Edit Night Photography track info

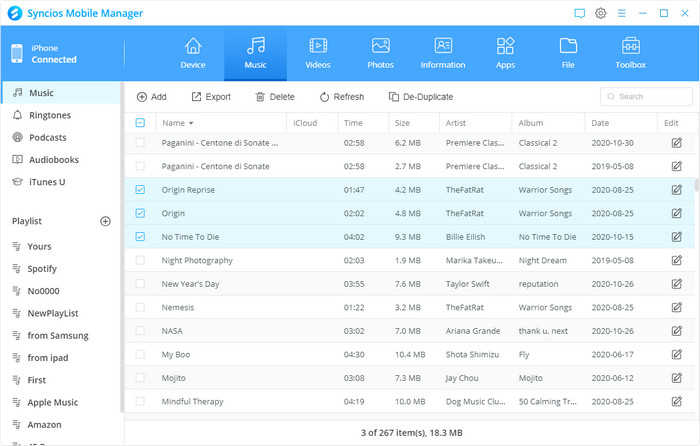(677, 260)
